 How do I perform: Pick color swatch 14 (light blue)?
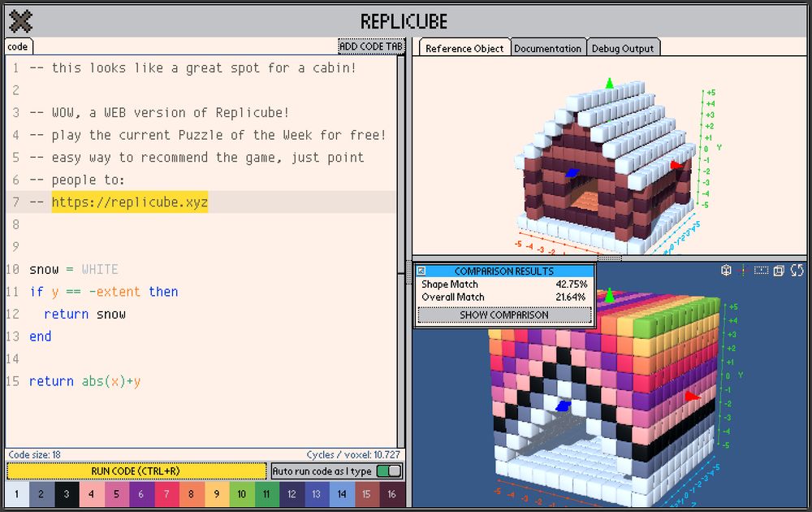pyautogui.click(x=341, y=494)
